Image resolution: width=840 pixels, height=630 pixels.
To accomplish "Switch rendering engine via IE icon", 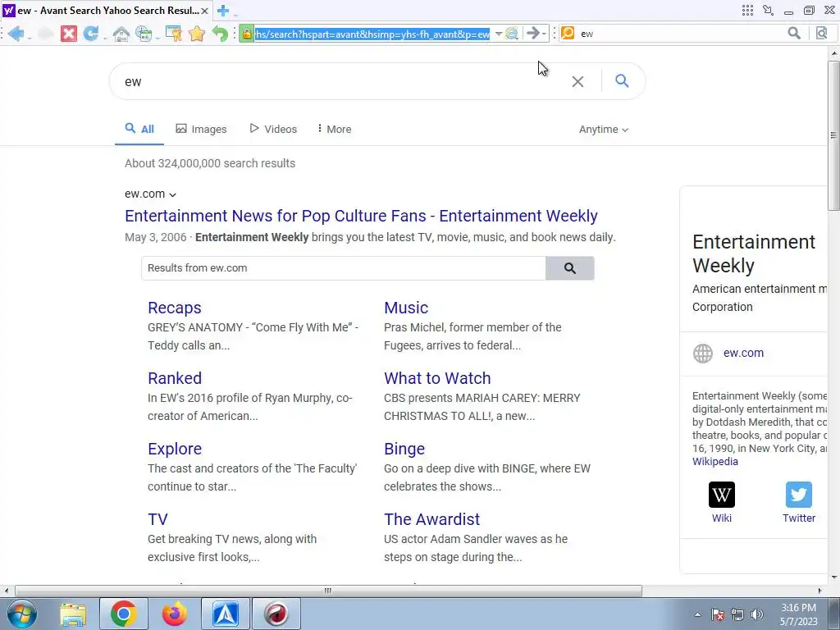I will [512, 34].
